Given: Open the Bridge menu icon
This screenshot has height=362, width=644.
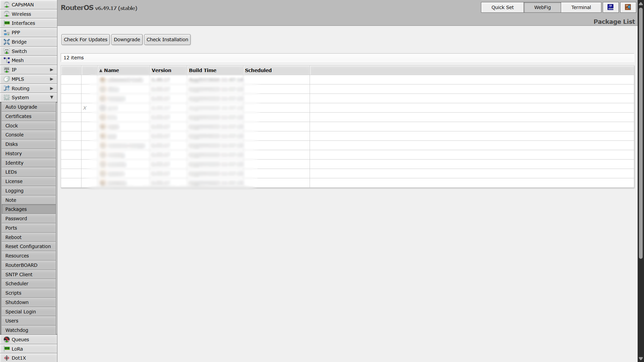Looking at the screenshot, I should (6, 42).
